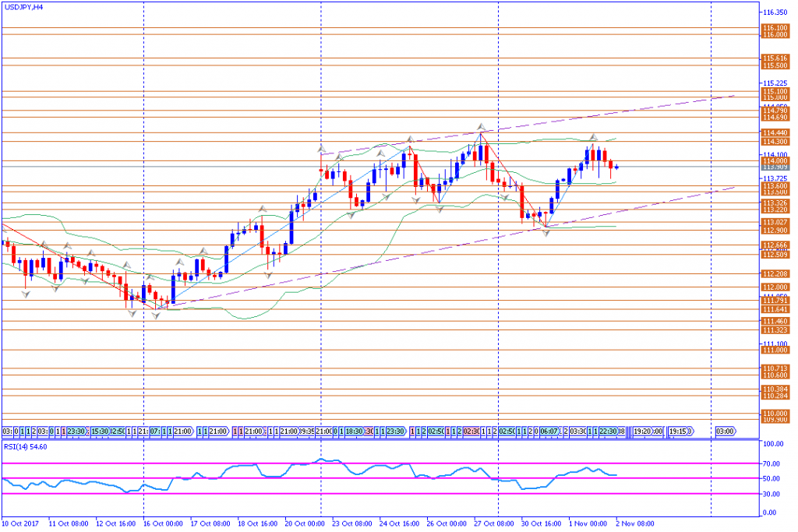798x532 pixels.
Task: Click the grey current price label 113.909
Action: pos(776,167)
